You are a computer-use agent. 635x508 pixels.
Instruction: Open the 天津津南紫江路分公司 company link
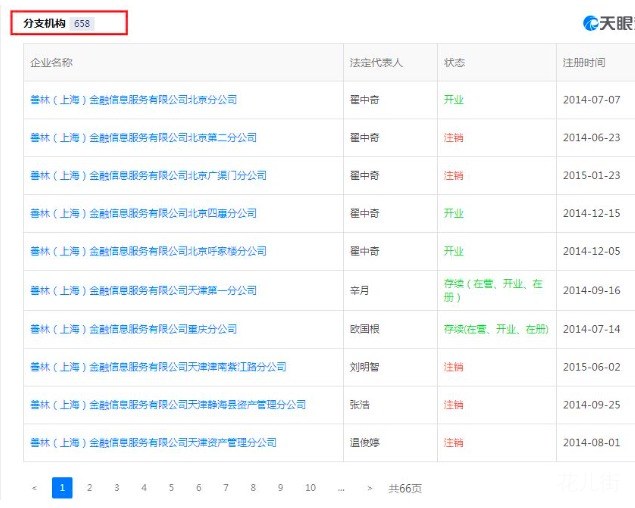pos(158,367)
